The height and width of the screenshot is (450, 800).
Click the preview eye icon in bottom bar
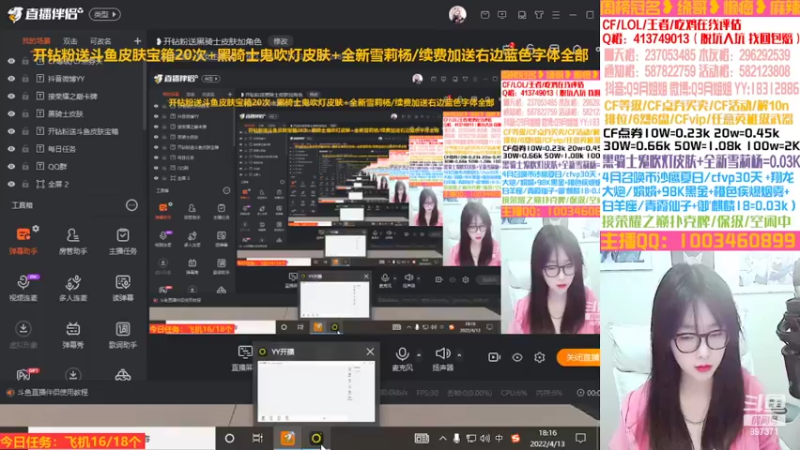(x=517, y=357)
